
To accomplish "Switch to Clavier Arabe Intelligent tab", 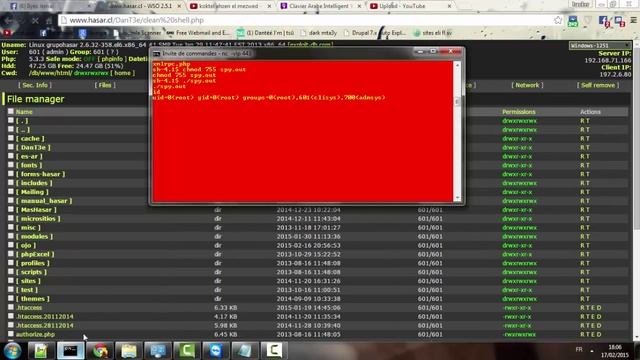I will [x=320, y=6].
